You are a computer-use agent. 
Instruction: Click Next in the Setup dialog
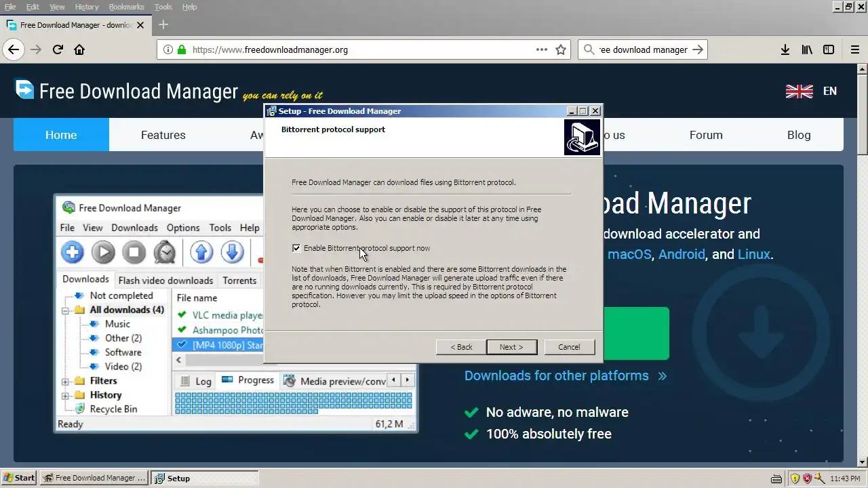pyautogui.click(x=511, y=347)
